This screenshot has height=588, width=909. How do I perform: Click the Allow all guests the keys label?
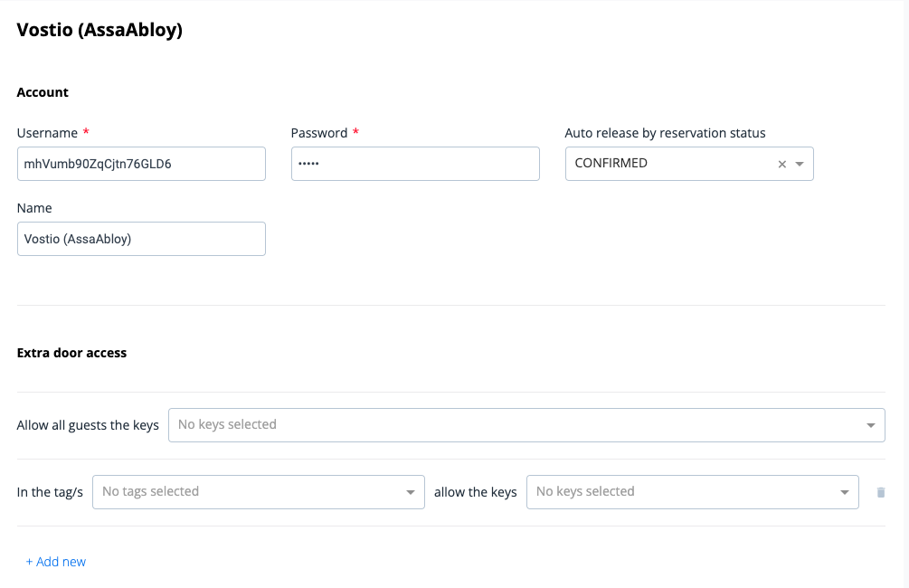(x=88, y=425)
